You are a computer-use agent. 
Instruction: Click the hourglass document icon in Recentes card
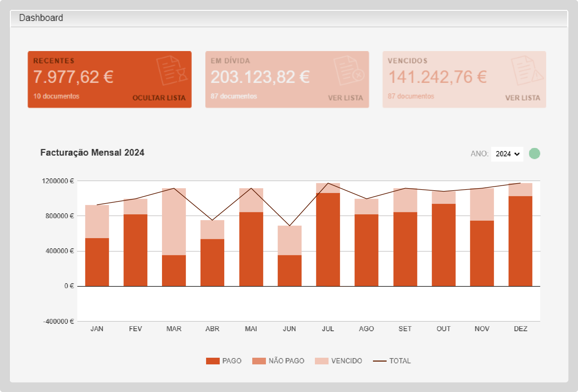tap(172, 70)
